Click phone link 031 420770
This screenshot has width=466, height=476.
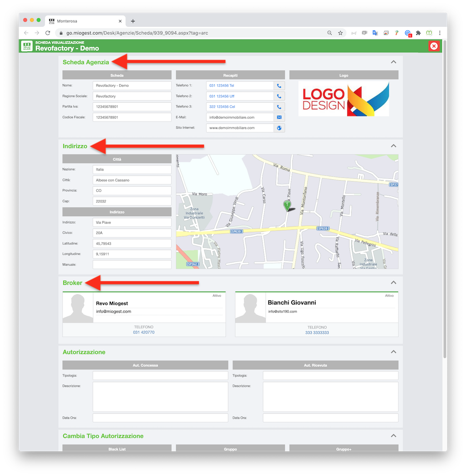(x=144, y=332)
